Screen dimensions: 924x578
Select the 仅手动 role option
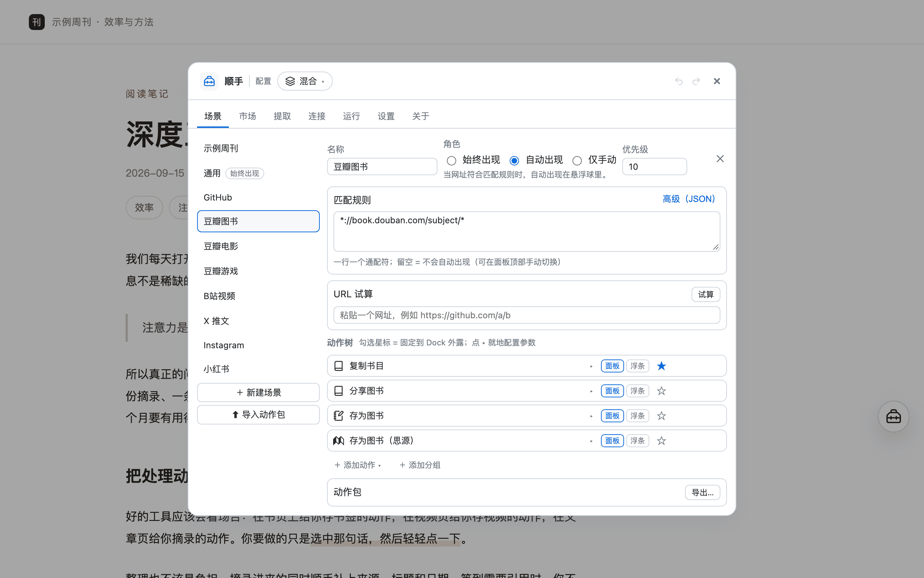pyautogui.click(x=577, y=160)
